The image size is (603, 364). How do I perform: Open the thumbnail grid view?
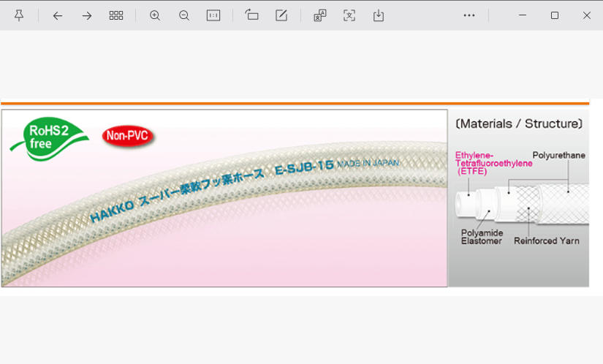116,15
